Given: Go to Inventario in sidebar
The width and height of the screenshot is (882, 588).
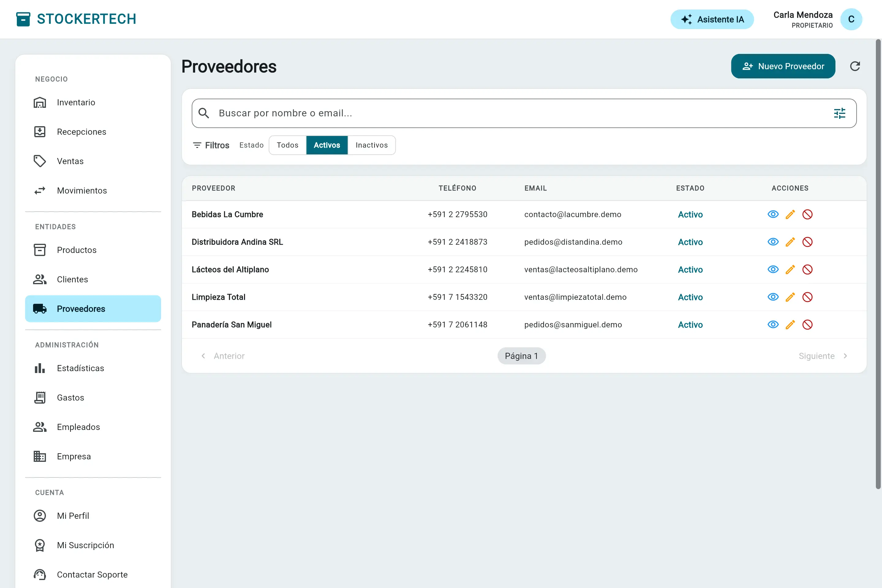Looking at the screenshot, I should (93, 102).
